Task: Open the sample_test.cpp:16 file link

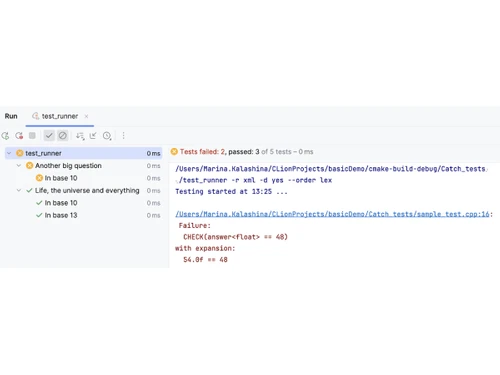Action: tap(332, 214)
